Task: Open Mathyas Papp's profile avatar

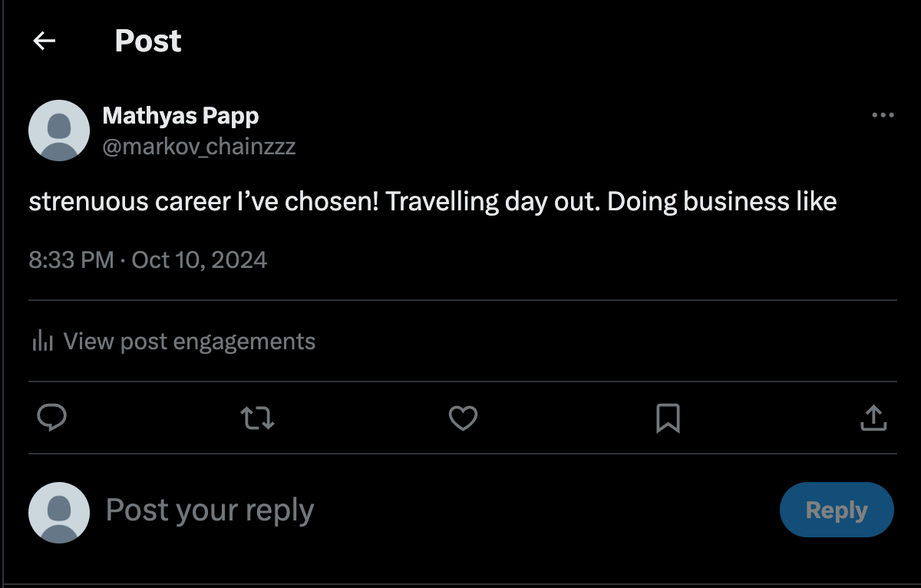Action: (x=59, y=130)
